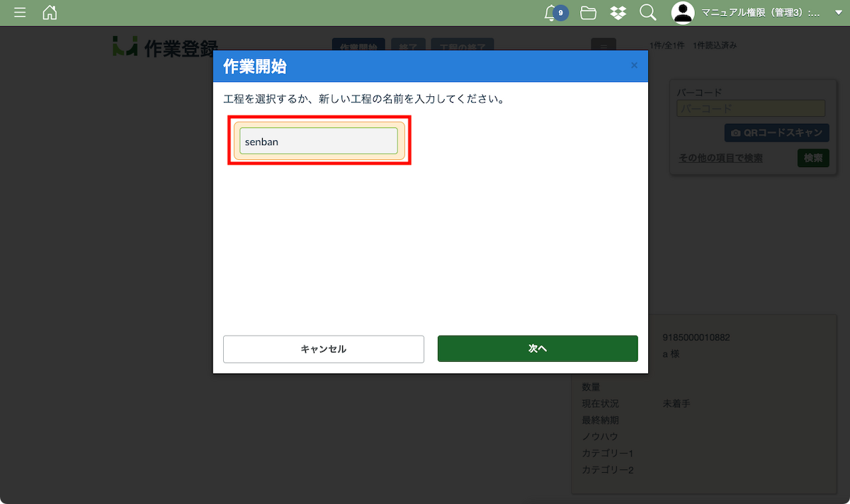Open notifications bell with 9 badge
Viewport: 850px width, 504px height.
[552, 13]
